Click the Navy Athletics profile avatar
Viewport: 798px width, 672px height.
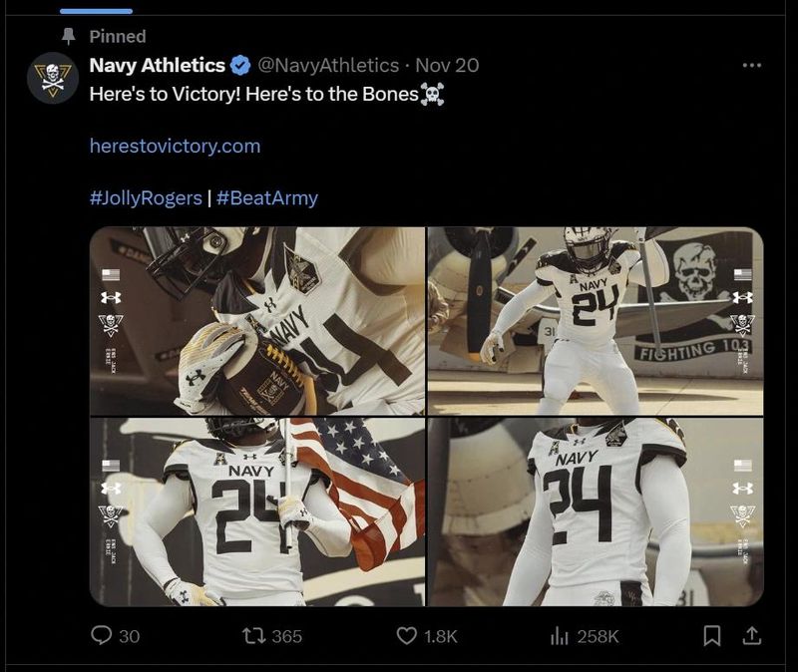pyautogui.click(x=53, y=78)
